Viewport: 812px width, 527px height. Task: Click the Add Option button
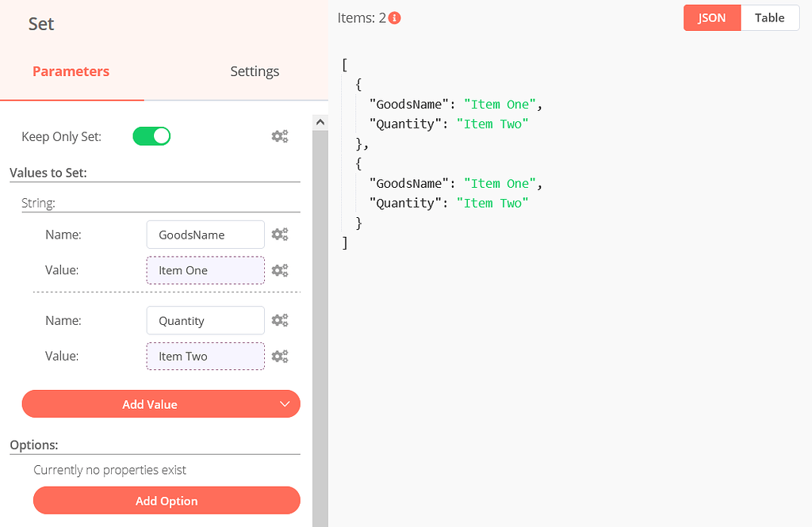[167, 501]
